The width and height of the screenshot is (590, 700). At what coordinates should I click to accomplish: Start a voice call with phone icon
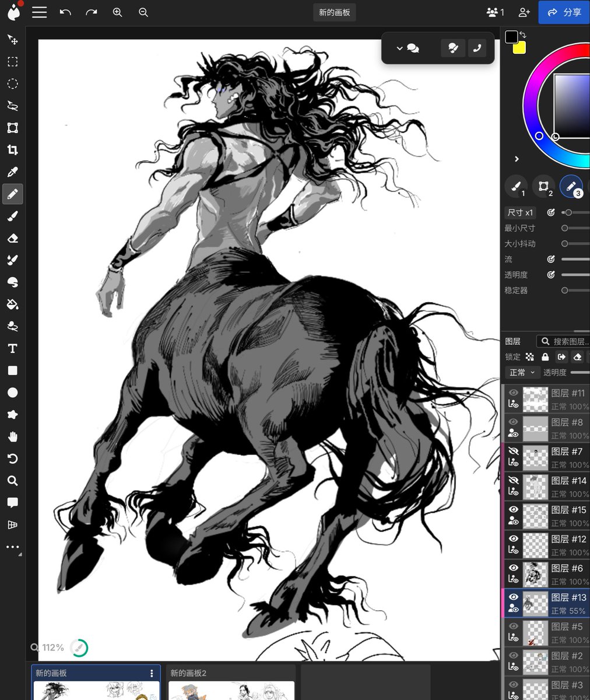pyautogui.click(x=477, y=48)
